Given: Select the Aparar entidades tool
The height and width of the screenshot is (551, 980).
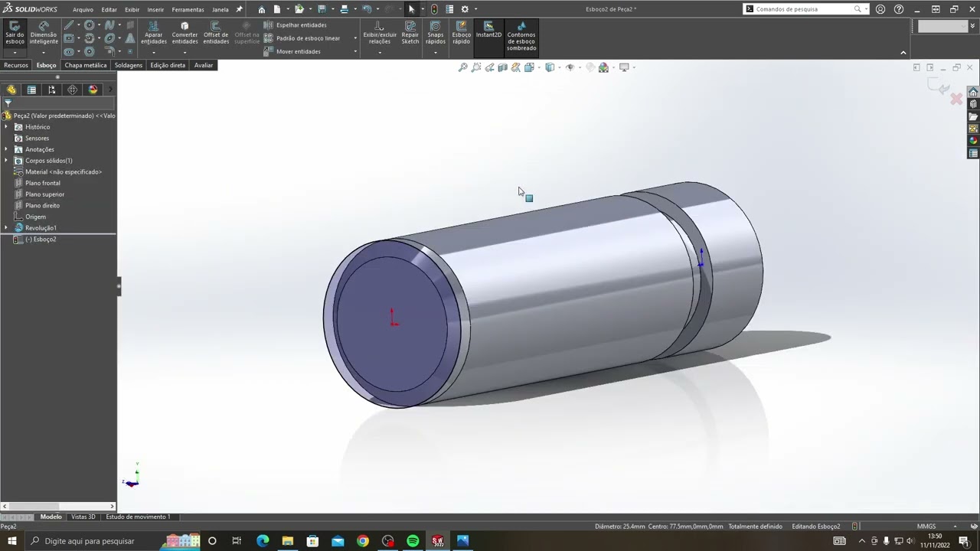Looking at the screenshot, I should (153, 33).
